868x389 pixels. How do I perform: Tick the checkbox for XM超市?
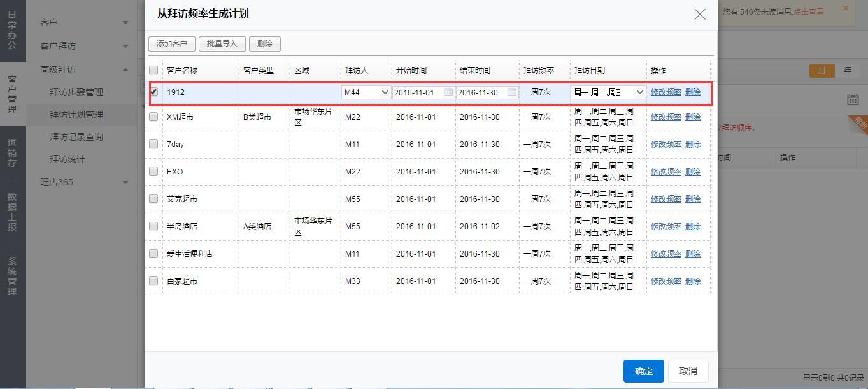[153, 117]
